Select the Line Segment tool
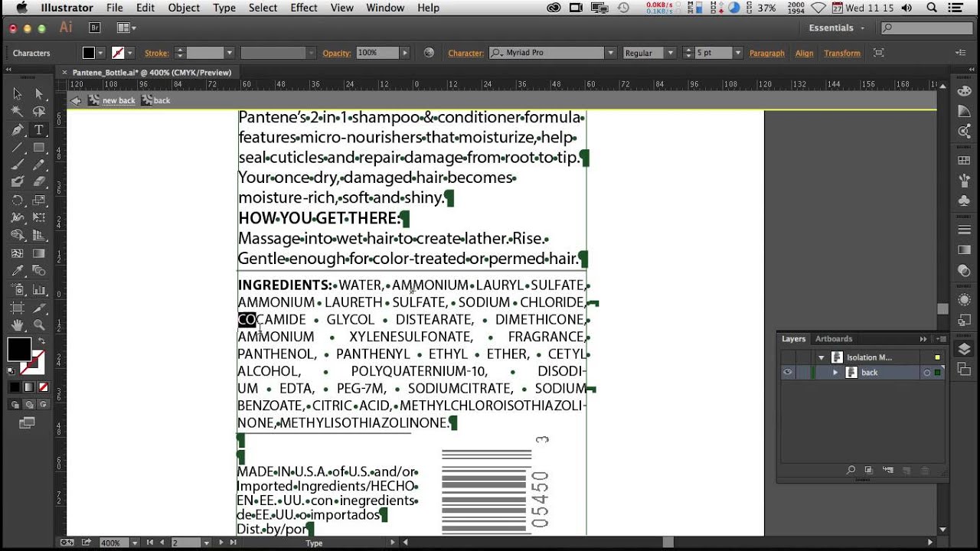Screen dimensions: 980x551 tap(17, 148)
